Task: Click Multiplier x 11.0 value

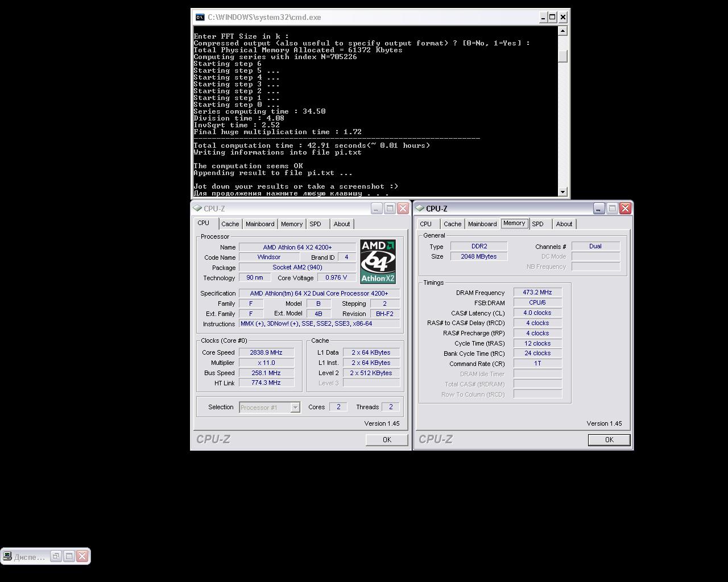Action: [266, 363]
